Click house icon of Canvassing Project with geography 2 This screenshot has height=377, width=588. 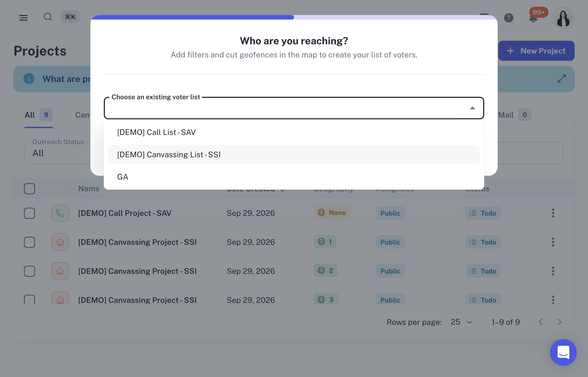point(60,271)
